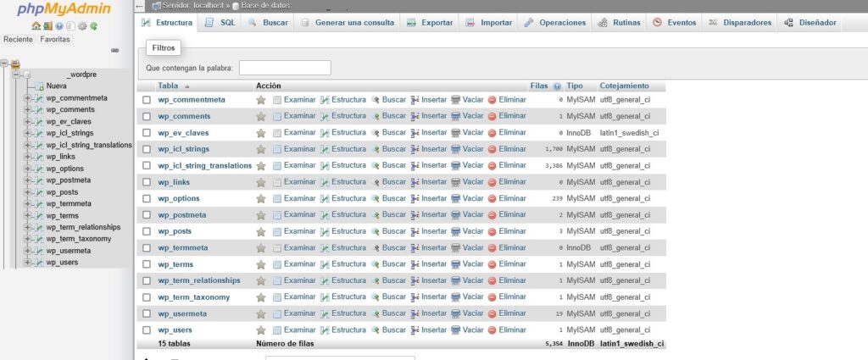Select the wp_posts table checkbox
868x360 pixels.
click(147, 232)
